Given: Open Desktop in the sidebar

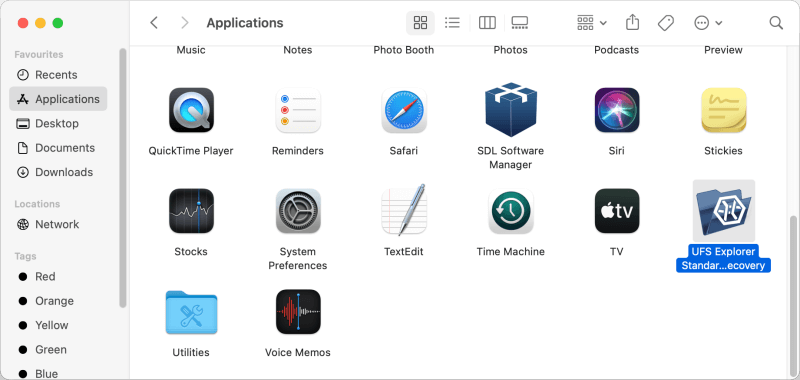Looking at the screenshot, I should pyautogui.click(x=58, y=123).
